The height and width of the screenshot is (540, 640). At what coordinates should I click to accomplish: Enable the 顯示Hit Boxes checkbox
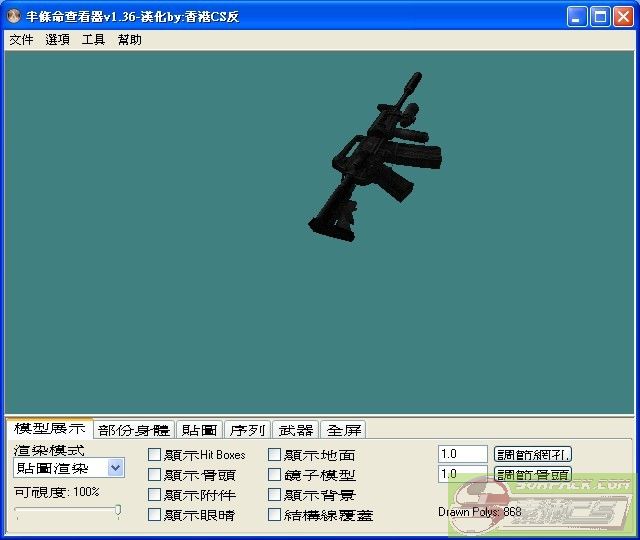[154, 455]
